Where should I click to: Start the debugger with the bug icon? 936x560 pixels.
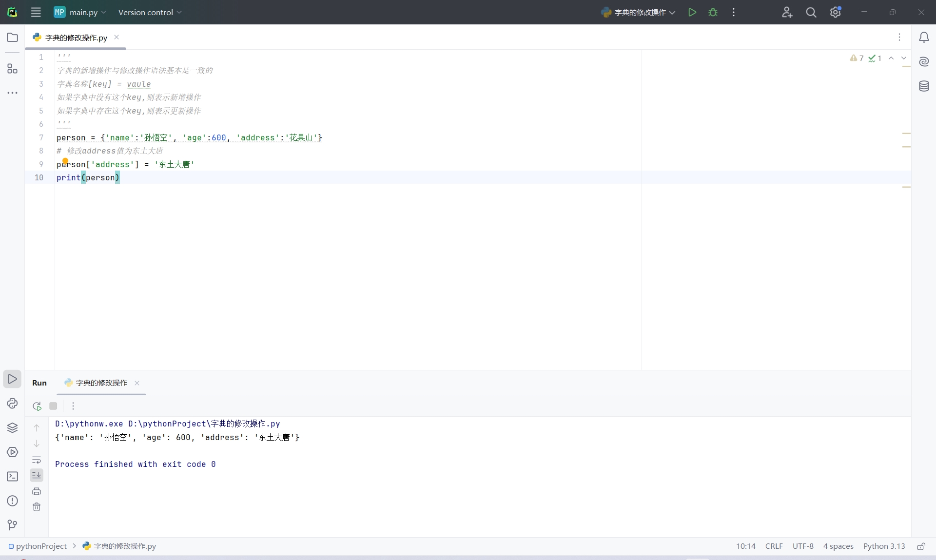(x=713, y=12)
